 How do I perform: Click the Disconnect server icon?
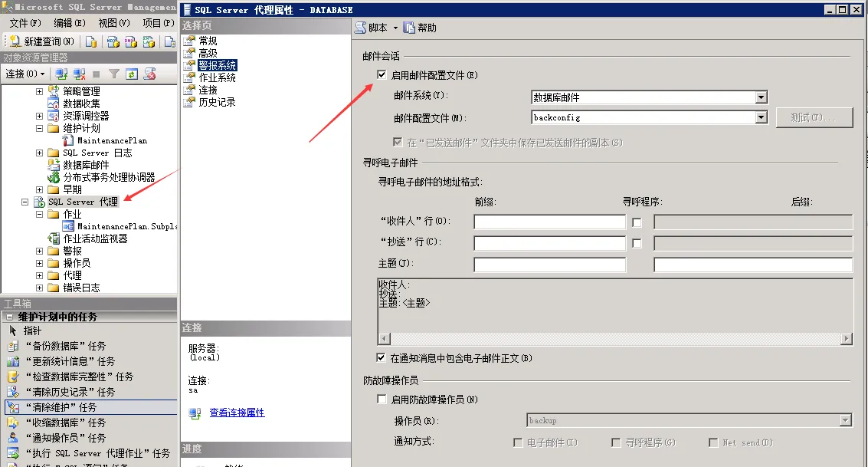click(79, 74)
